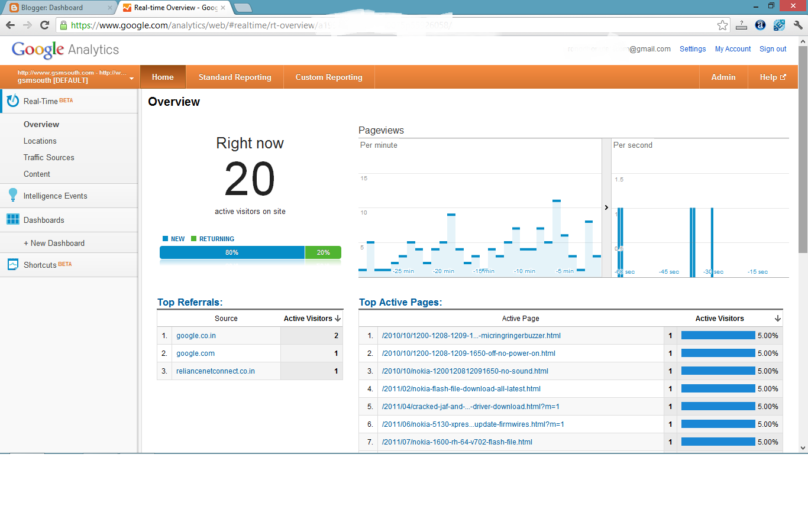808x532 pixels.
Task: Open Content report in sidebar
Action: (x=37, y=174)
